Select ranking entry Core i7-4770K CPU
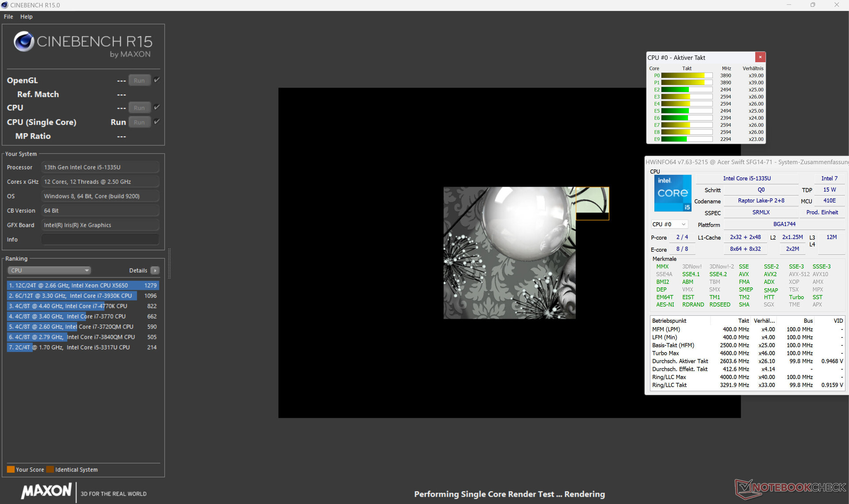This screenshot has width=849, height=504. pyautogui.click(x=83, y=306)
